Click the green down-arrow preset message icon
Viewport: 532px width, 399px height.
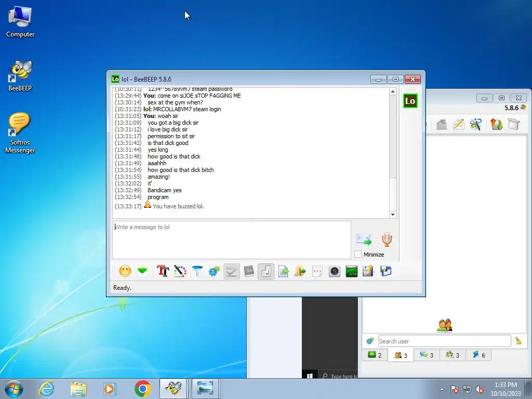[142, 271]
